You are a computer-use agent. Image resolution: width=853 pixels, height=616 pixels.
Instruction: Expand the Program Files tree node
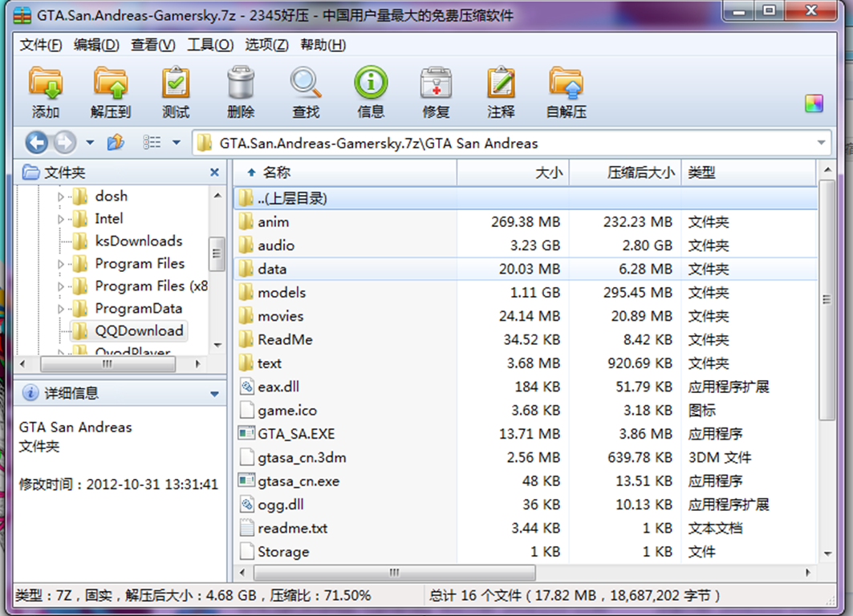[61, 264]
